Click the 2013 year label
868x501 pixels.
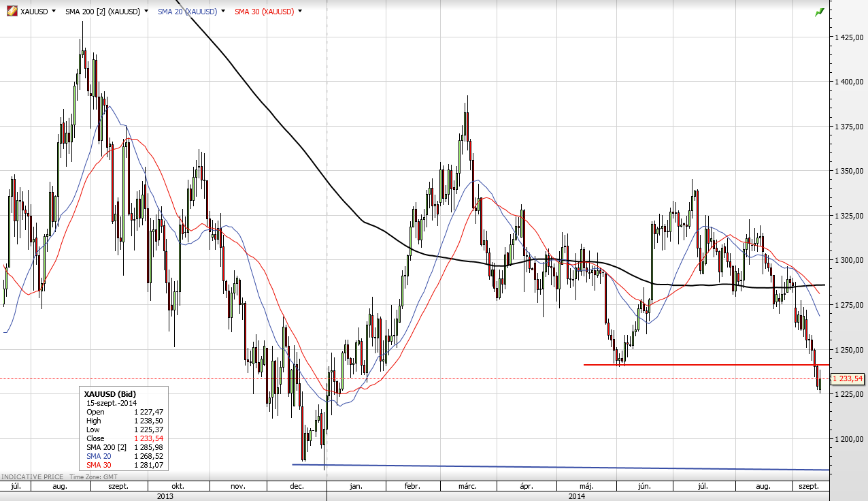[x=165, y=496]
